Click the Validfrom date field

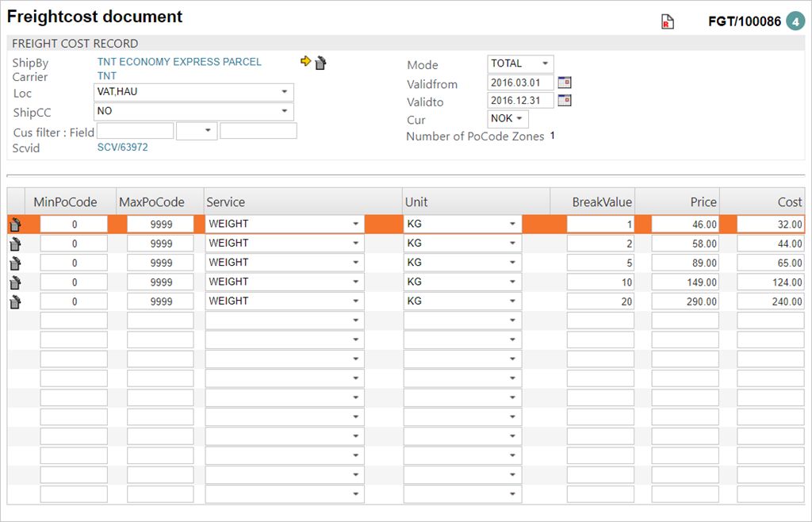pos(520,83)
